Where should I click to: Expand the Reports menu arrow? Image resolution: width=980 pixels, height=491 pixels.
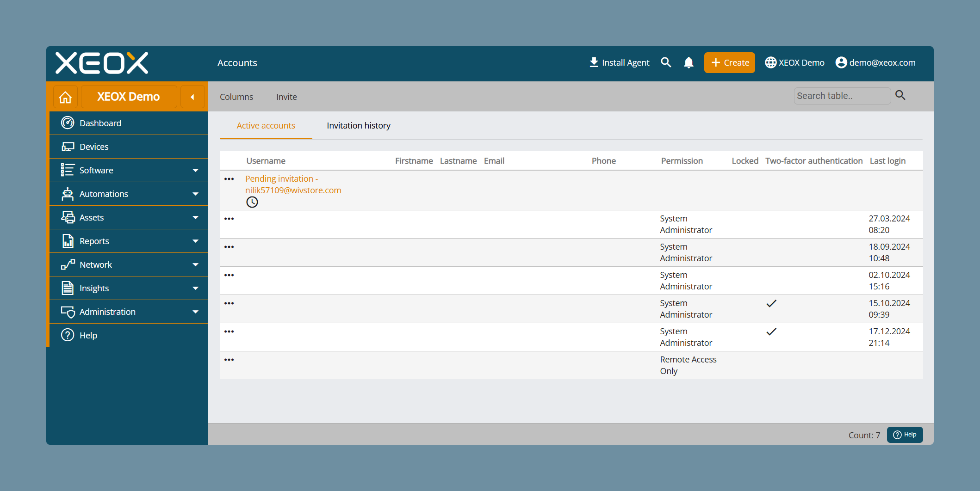195,241
